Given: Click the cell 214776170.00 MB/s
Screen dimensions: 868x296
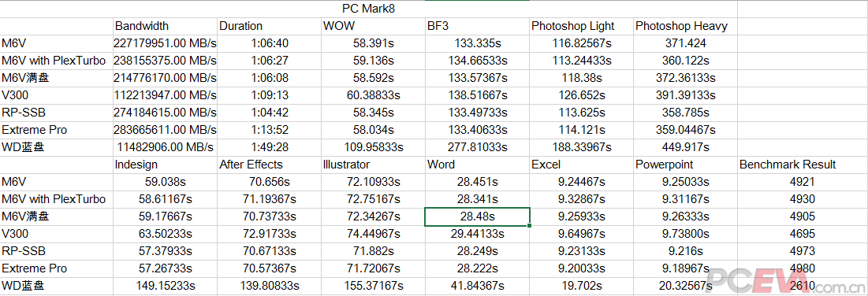Looking at the screenshot, I should coord(165,78).
